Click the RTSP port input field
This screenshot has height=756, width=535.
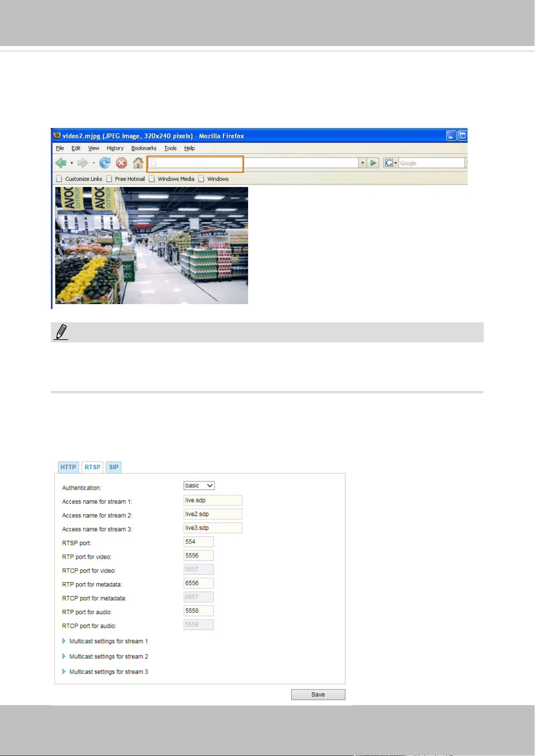[x=198, y=542]
